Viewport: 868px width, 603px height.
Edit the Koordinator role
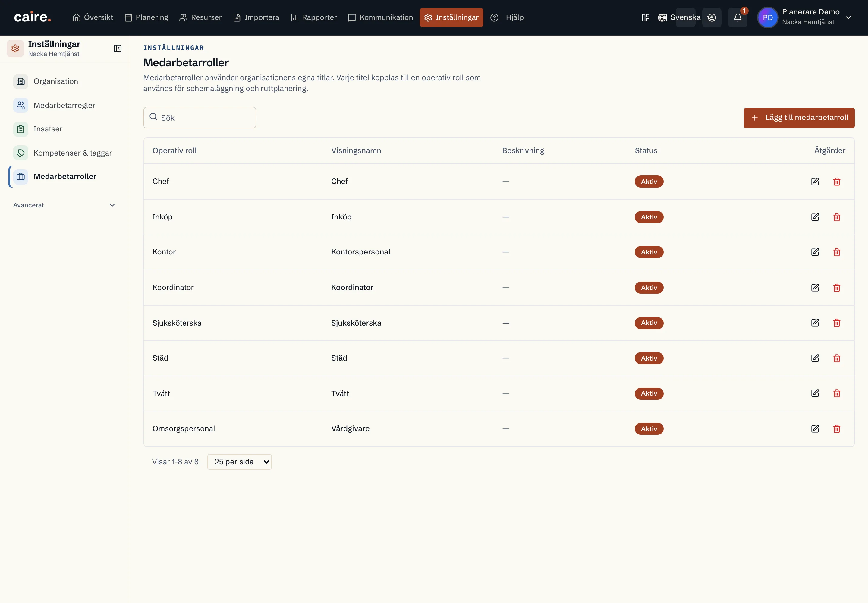(815, 288)
